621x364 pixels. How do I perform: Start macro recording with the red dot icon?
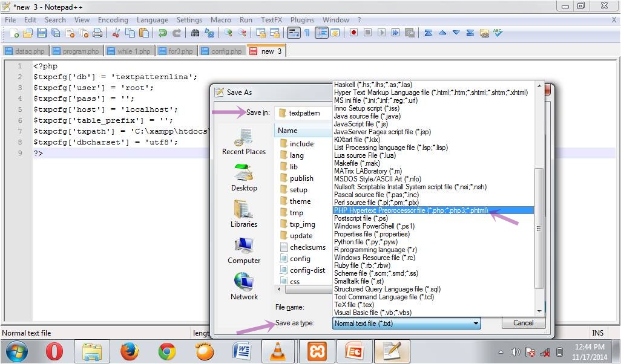[353, 33]
